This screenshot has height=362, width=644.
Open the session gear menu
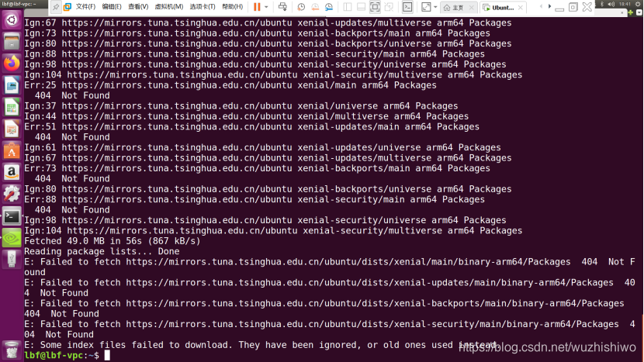coord(638,4)
